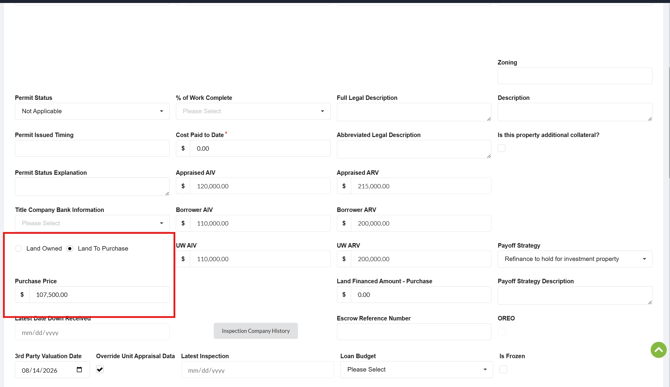670x387 pixels.
Task: Click Land Financed Amount - Purchase field
Action: [421, 295]
